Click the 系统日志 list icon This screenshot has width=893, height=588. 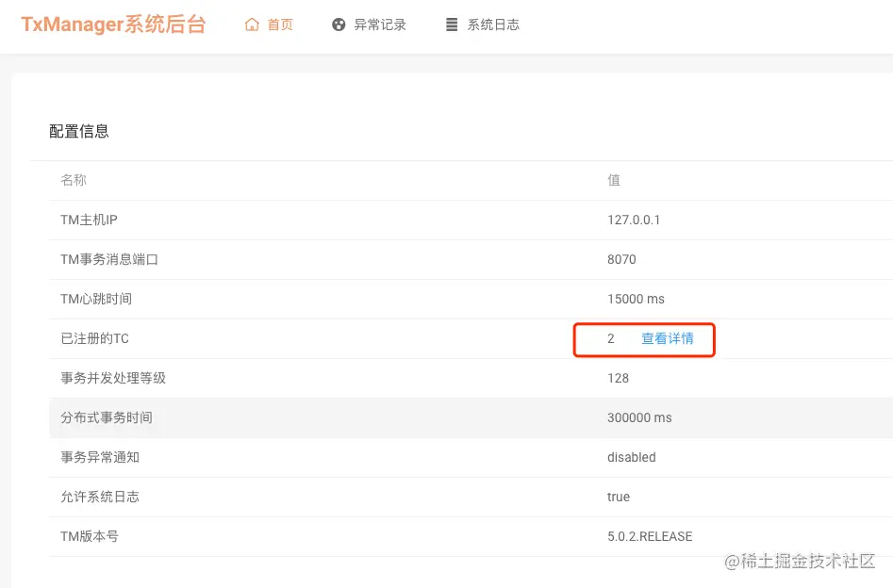451,24
